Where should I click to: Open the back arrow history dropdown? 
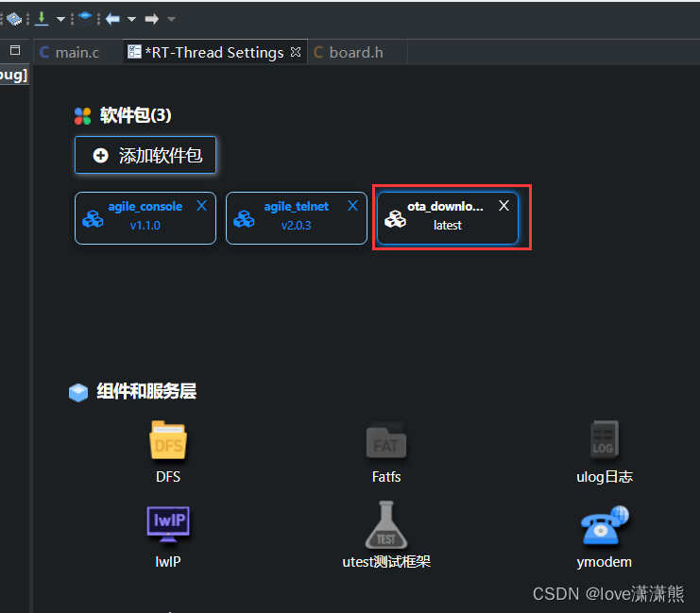click(x=131, y=19)
